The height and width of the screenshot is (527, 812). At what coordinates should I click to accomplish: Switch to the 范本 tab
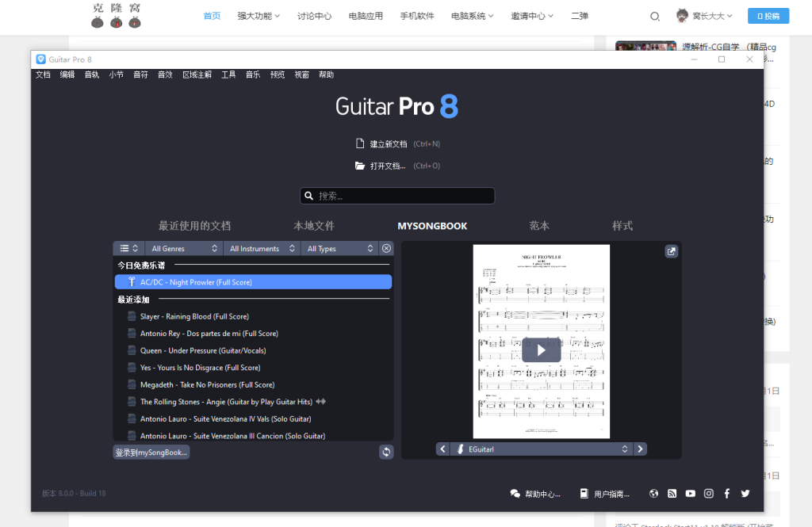(x=539, y=226)
